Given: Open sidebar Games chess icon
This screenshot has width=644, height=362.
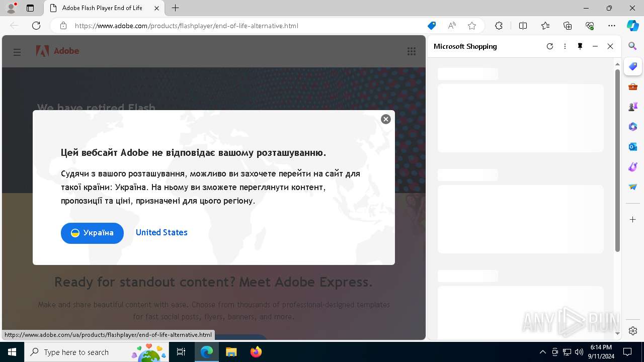Looking at the screenshot, I should [x=633, y=107].
